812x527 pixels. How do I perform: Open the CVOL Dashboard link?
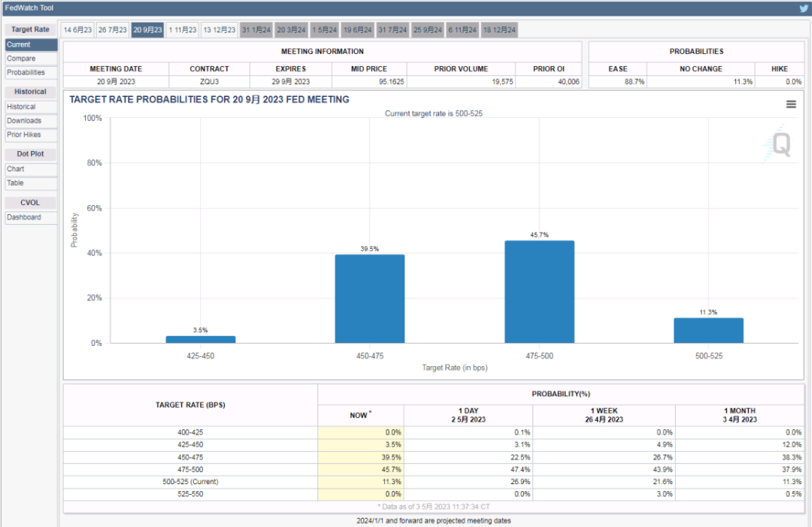click(x=31, y=217)
